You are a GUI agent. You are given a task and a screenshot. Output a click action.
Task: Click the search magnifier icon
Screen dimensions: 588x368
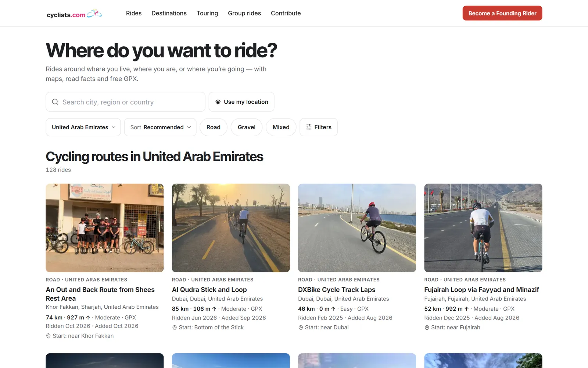point(55,102)
